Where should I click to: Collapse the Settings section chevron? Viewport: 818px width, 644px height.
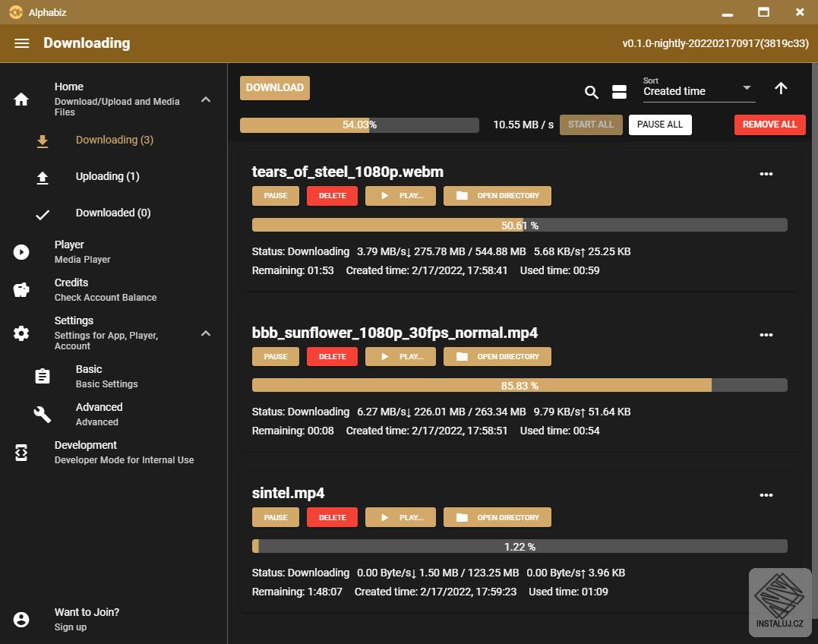pos(206,333)
